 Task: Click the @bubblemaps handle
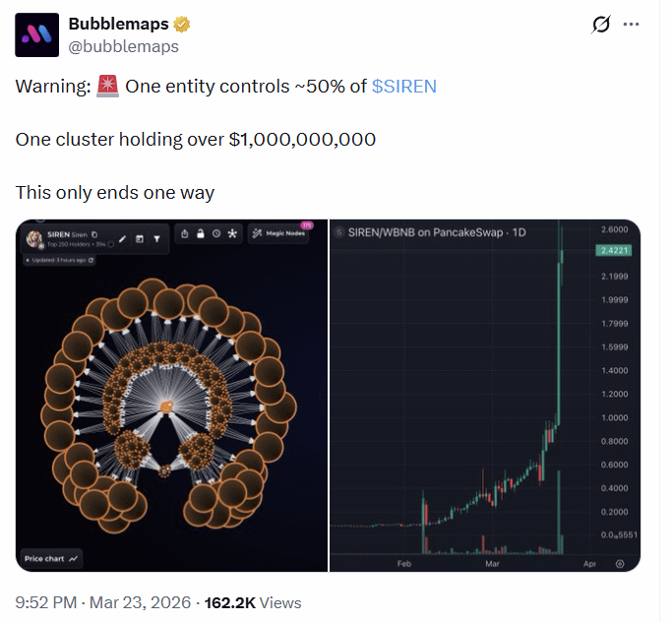click(x=123, y=46)
